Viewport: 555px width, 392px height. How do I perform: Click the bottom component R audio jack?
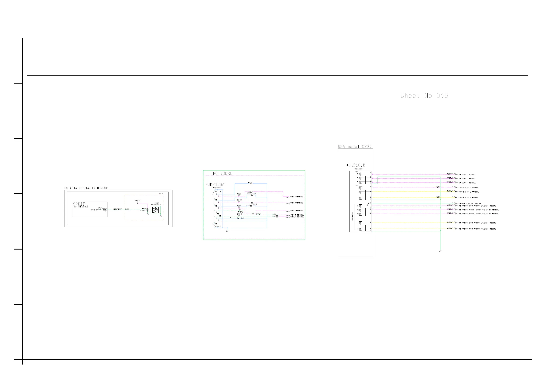coord(360,229)
